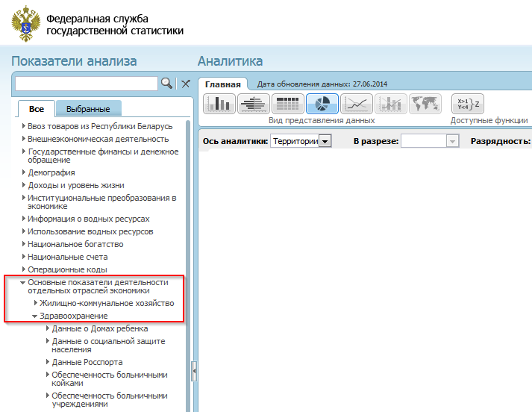Open the Ось аналитики Территории dropdown
The image size is (532, 412).
[325, 141]
